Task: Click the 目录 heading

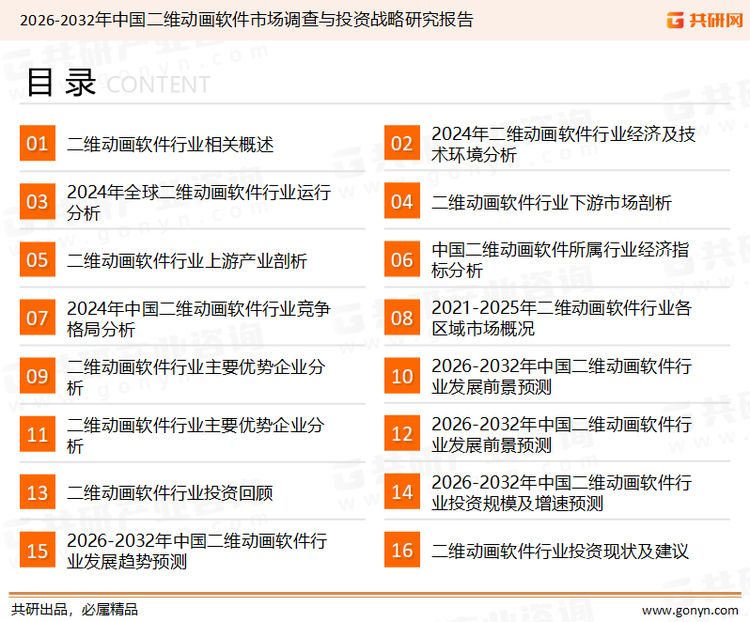Action: tap(61, 83)
